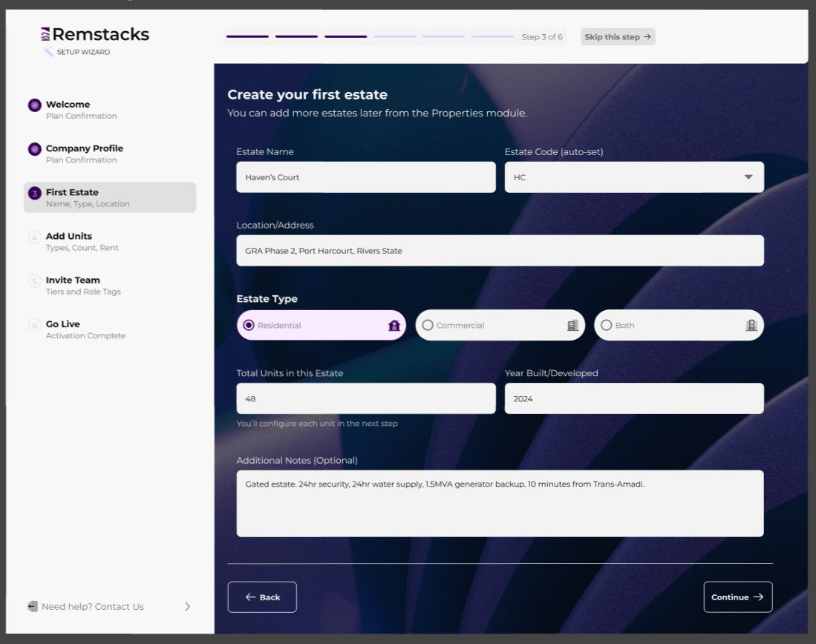
Task: Click 'You'll configure each unit' hint text
Action: (x=317, y=424)
